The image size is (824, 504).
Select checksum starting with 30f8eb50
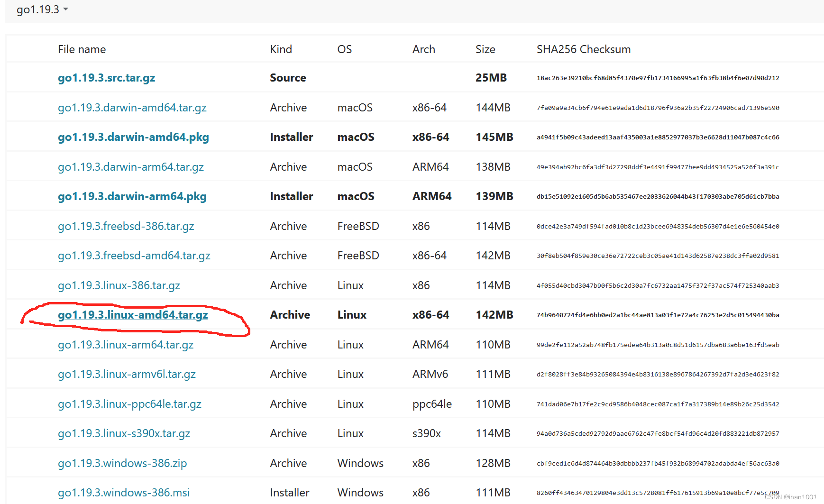[x=658, y=256]
